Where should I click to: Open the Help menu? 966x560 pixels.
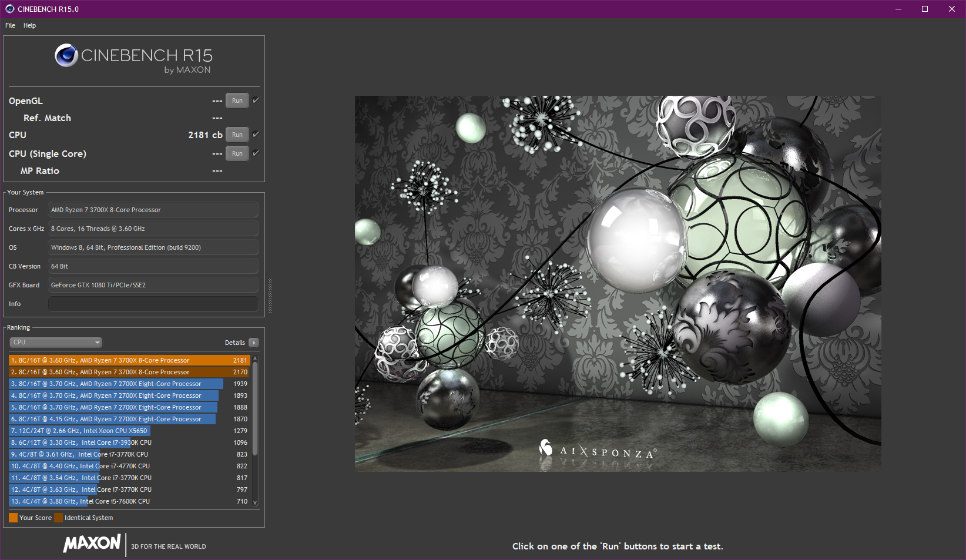[x=29, y=25]
